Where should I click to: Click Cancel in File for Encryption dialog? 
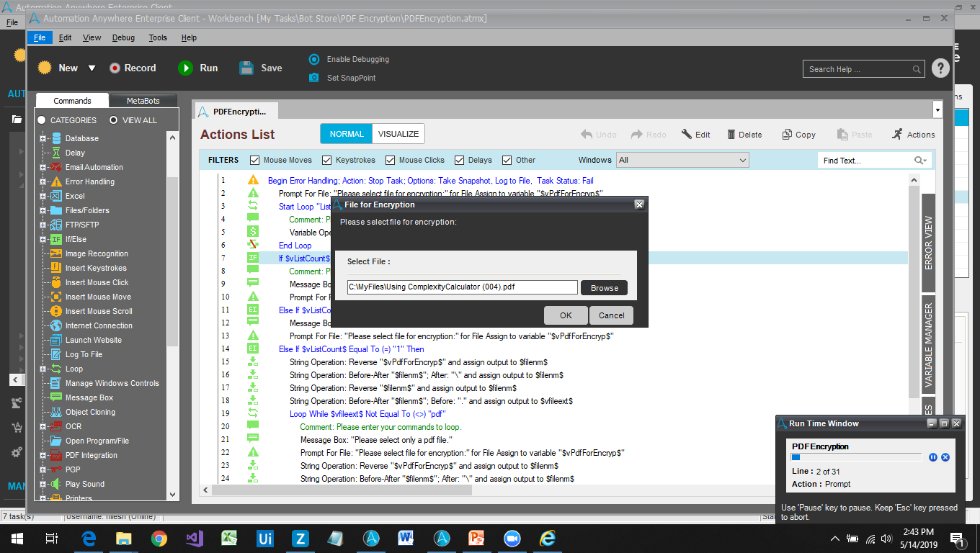[612, 315]
